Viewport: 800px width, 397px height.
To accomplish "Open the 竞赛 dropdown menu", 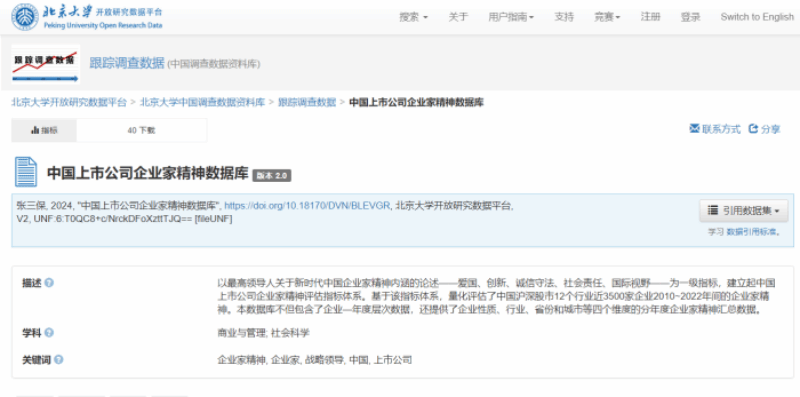I will click(607, 17).
